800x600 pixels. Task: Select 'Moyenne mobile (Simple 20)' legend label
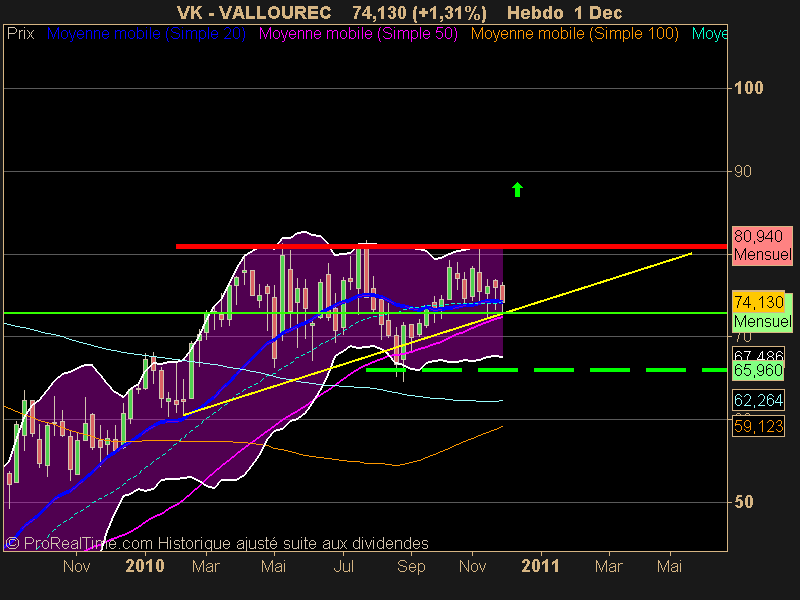(x=146, y=34)
